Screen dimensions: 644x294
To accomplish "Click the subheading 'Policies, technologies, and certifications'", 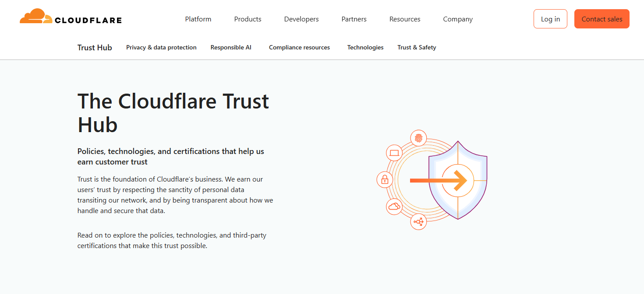I will (171, 157).
